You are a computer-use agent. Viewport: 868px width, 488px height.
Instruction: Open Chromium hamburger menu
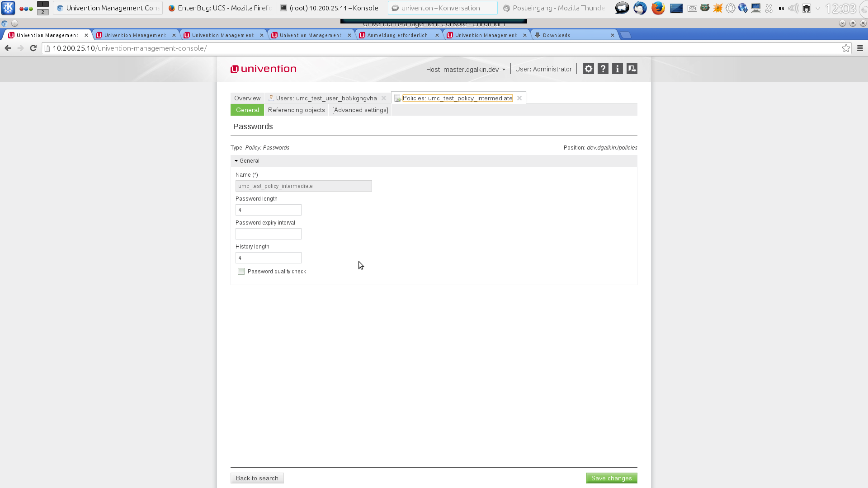[x=860, y=48]
